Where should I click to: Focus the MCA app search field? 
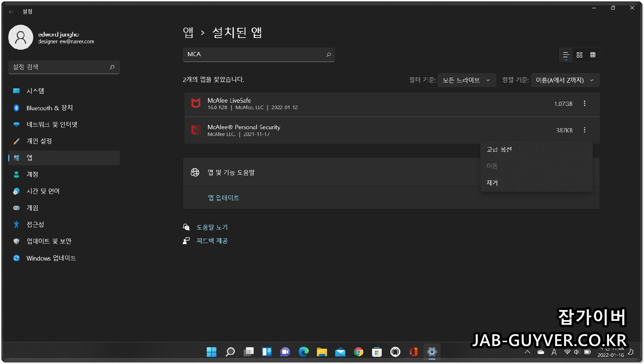pos(259,54)
